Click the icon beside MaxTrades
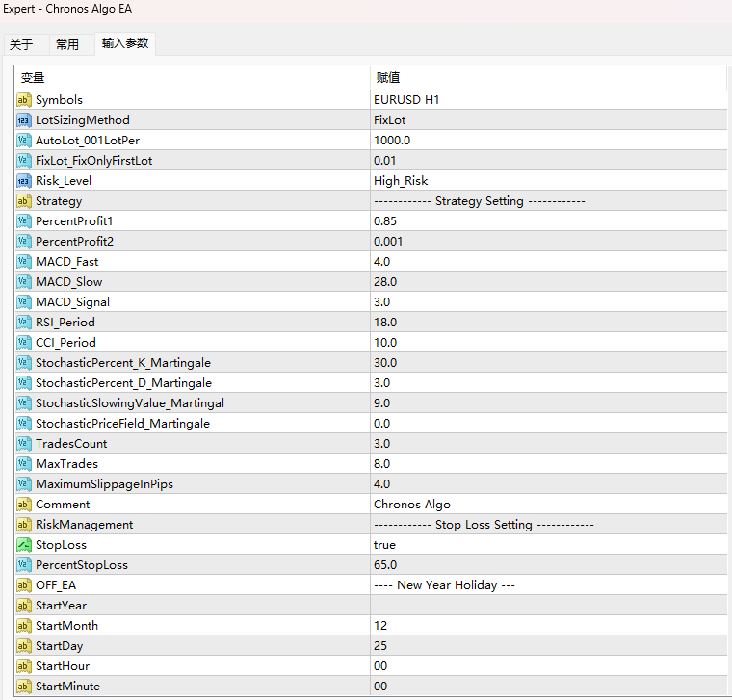The height and width of the screenshot is (700, 732). pos(24,464)
